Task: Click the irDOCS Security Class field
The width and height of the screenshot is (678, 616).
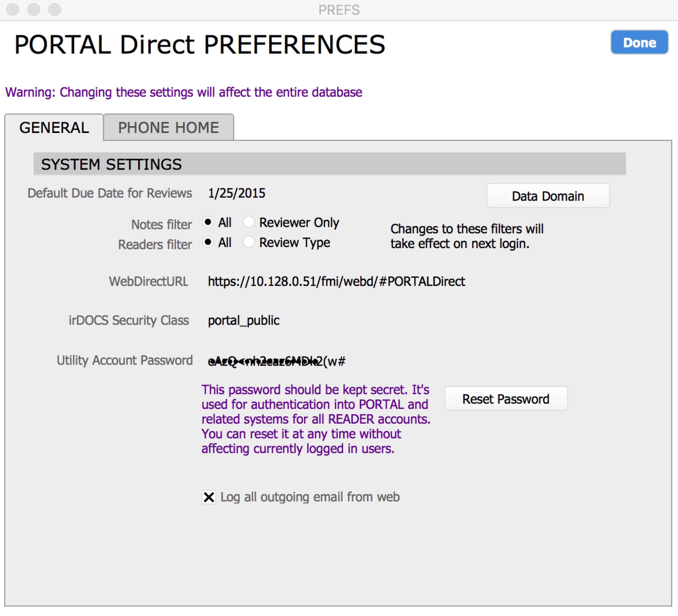Action: [x=244, y=320]
